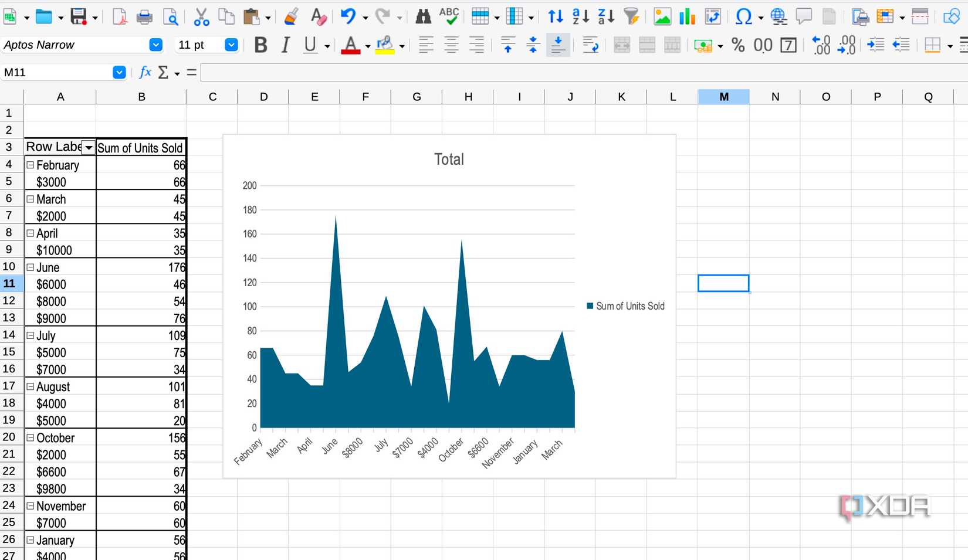Run the spelling checker
This screenshot has height=560, width=968.
tap(449, 16)
